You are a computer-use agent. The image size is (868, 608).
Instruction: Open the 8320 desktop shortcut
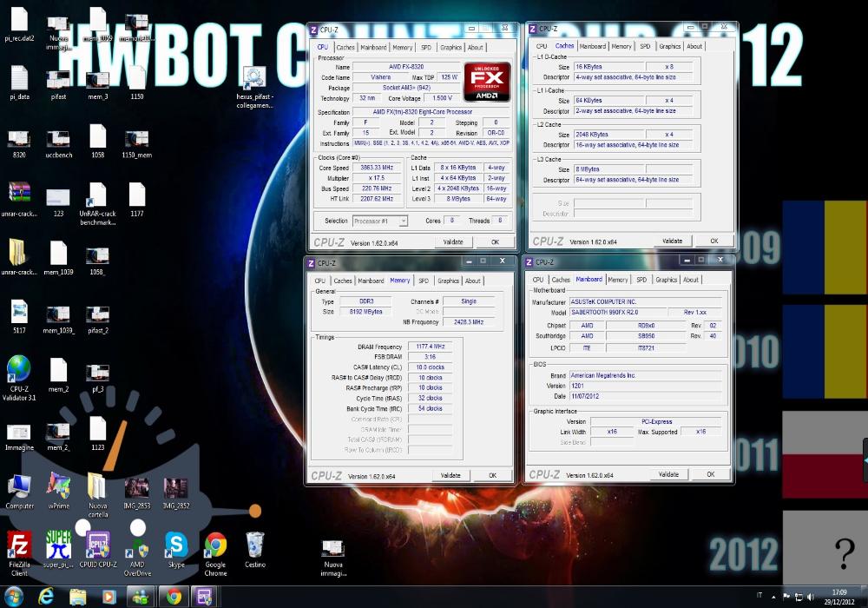(x=19, y=143)
